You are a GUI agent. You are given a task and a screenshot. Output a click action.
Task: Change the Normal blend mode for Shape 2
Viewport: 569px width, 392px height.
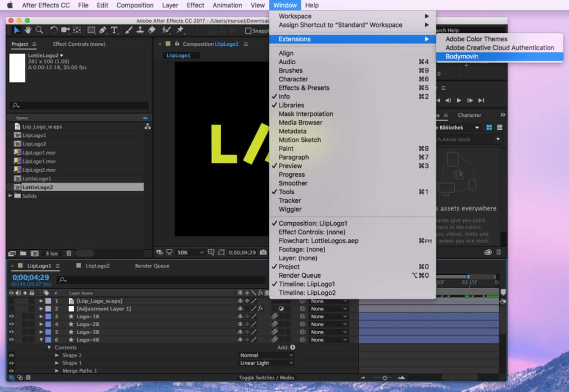tap(266, 355)
